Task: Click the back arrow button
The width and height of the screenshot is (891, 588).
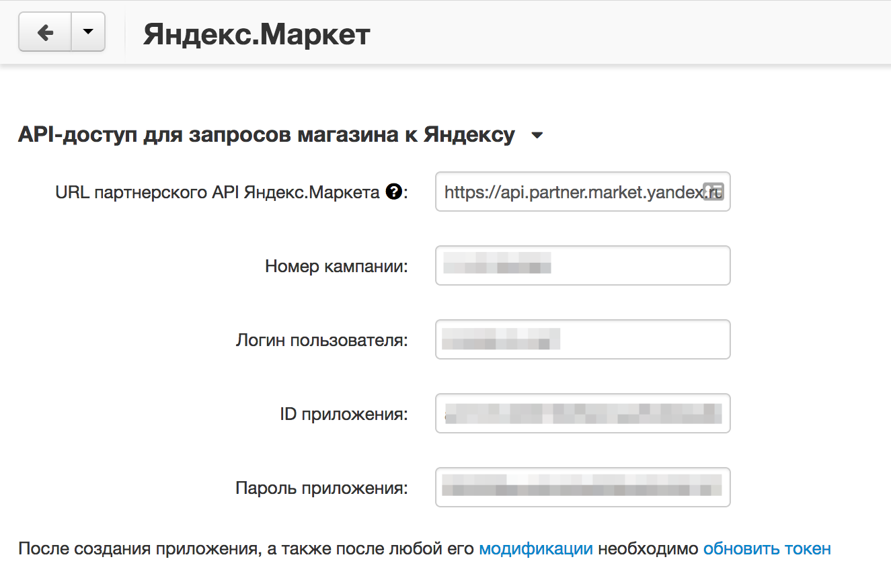Action: pyautogui.click(x=45, y=32)
